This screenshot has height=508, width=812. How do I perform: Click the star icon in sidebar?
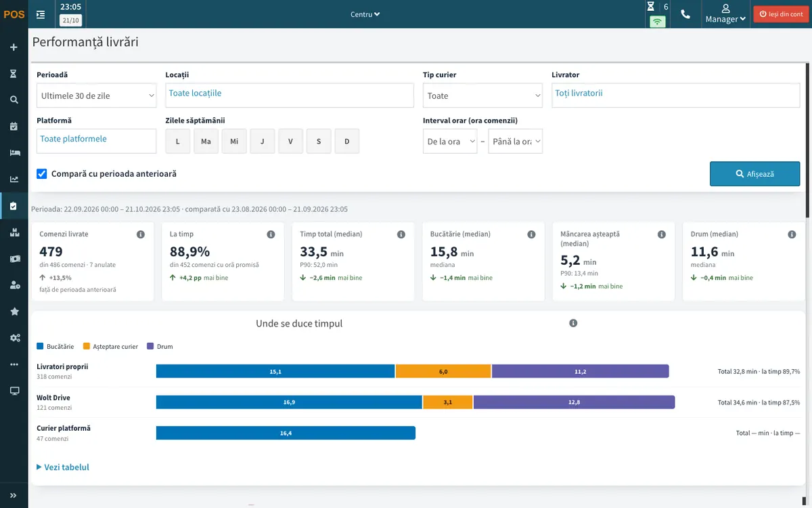coord(14,312)
